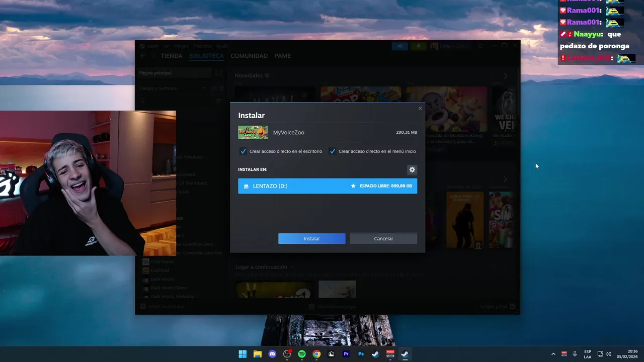
Task: Click the Instalar button
Action: pos(311,238)
